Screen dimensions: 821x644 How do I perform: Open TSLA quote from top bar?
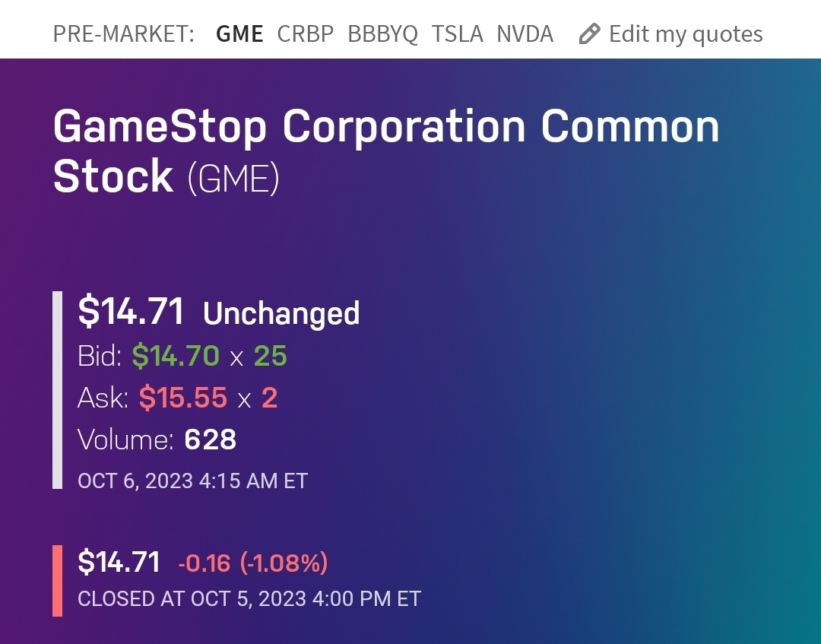coord(457,34)
